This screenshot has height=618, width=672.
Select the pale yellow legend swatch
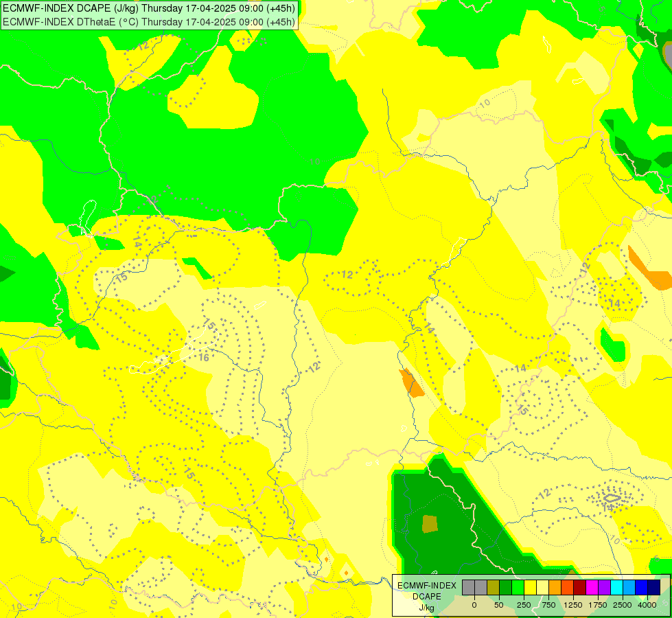(542, 587)
